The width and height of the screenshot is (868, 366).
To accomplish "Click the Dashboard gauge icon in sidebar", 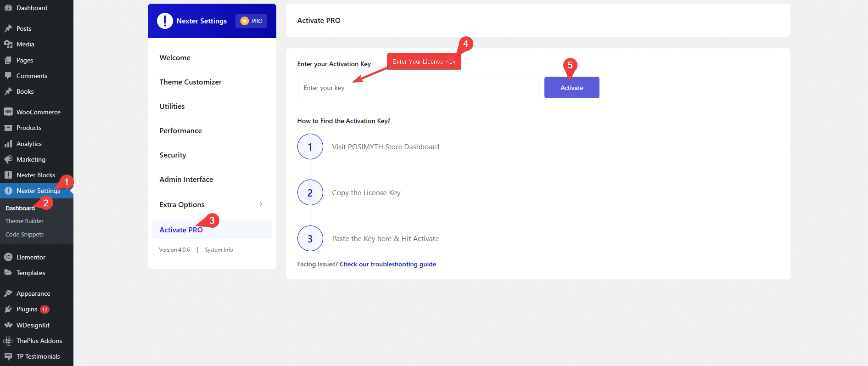I will (x=8, y=8).
